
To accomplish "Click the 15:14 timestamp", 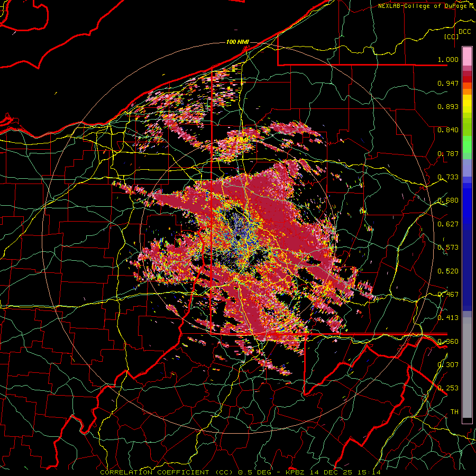I will click(369, 472).
